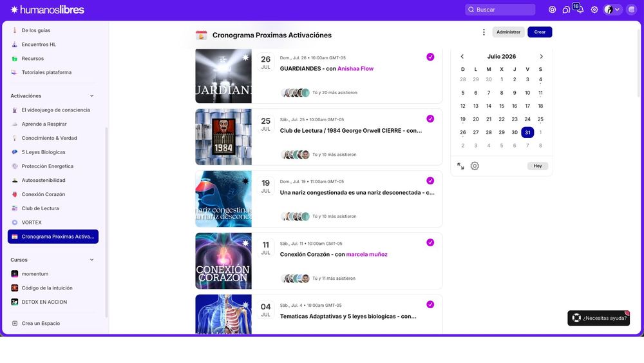
Task: Click Crea un Espacio plus icon
Action: 15,323
